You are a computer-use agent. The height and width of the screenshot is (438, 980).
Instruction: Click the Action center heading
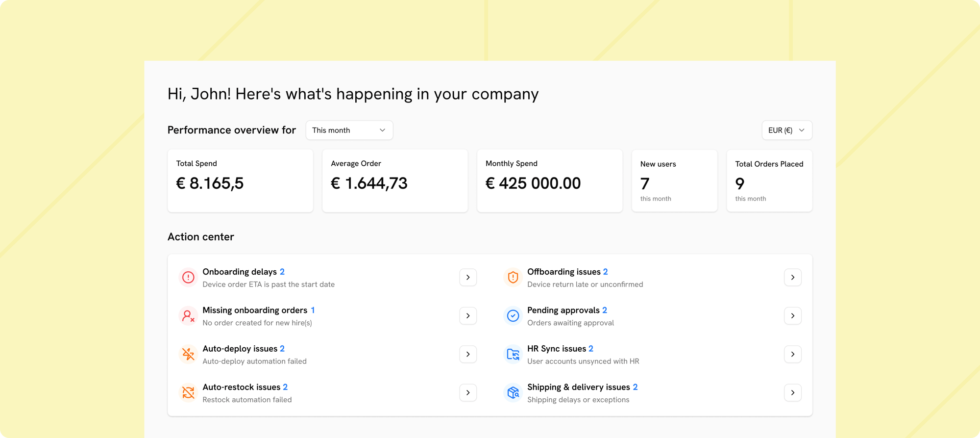201,237
